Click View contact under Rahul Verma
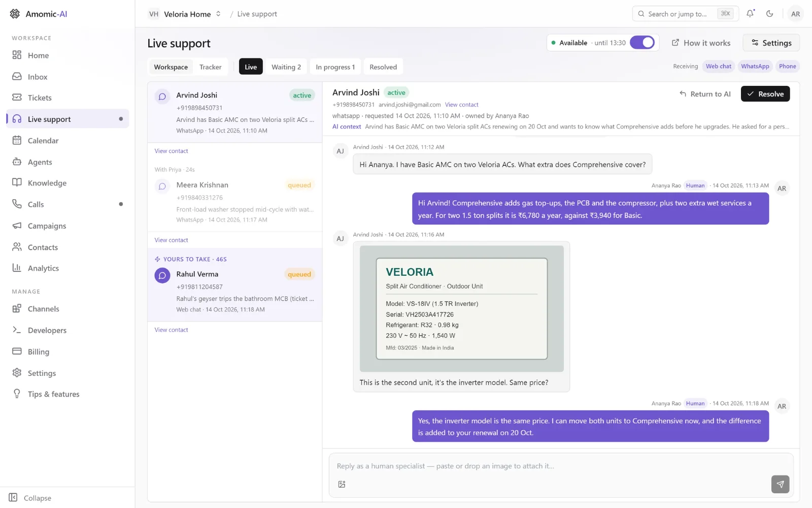The width and height of the screenshot is (812, 508). click(171, 330)
